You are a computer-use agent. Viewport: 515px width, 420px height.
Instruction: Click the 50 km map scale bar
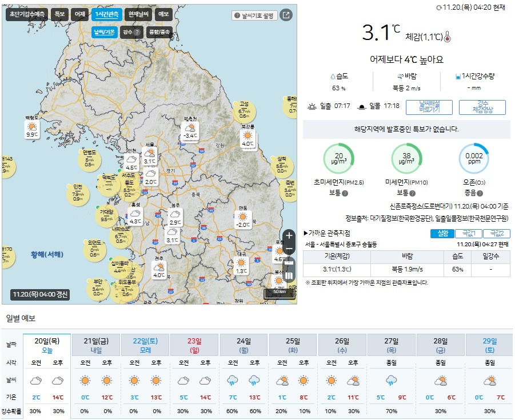click(x=279, y=293)
